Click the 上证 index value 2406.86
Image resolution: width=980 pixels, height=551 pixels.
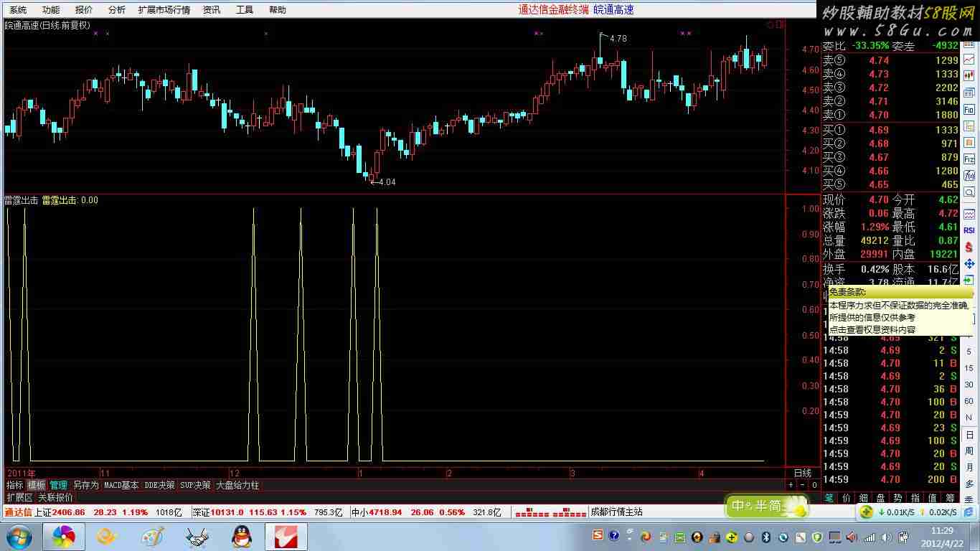click(69, 512)
